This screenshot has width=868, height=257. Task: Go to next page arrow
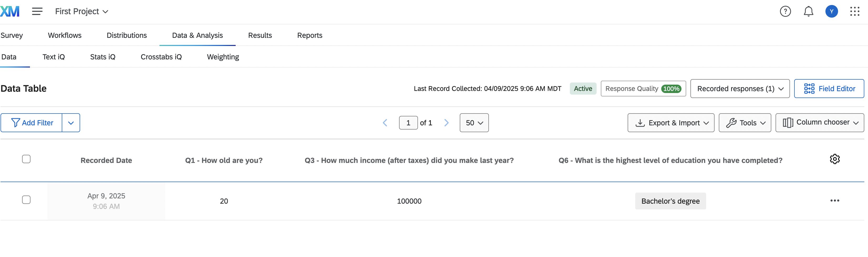point(446,123)
